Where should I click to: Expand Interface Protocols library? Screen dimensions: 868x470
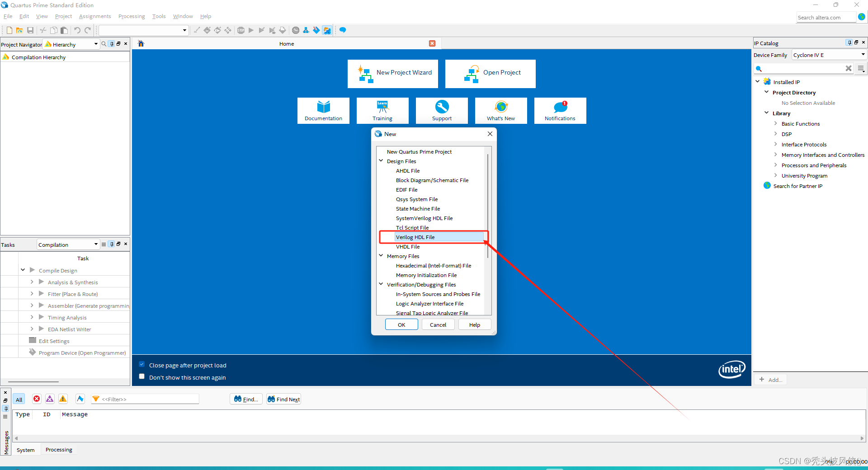(x=776, y=144)
